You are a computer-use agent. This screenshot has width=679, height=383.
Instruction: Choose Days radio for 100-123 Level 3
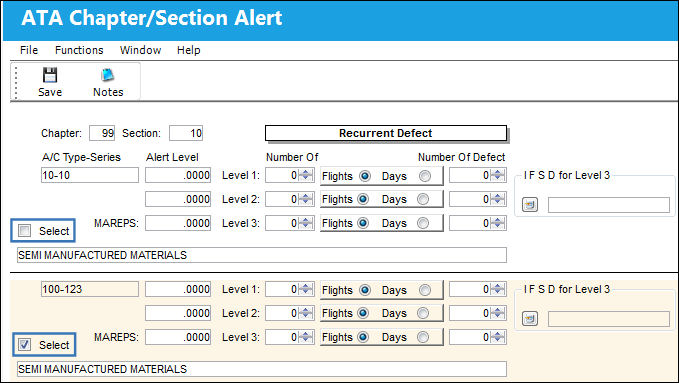click(423, 337)
